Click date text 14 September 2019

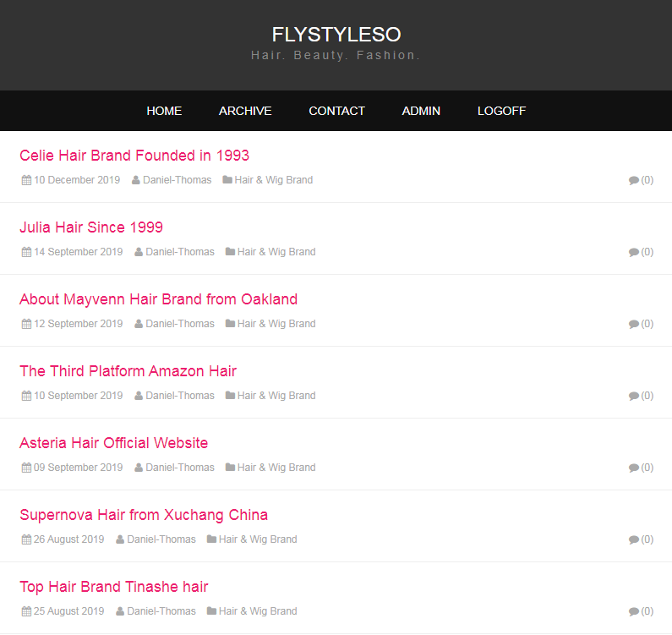coord(79,252)
